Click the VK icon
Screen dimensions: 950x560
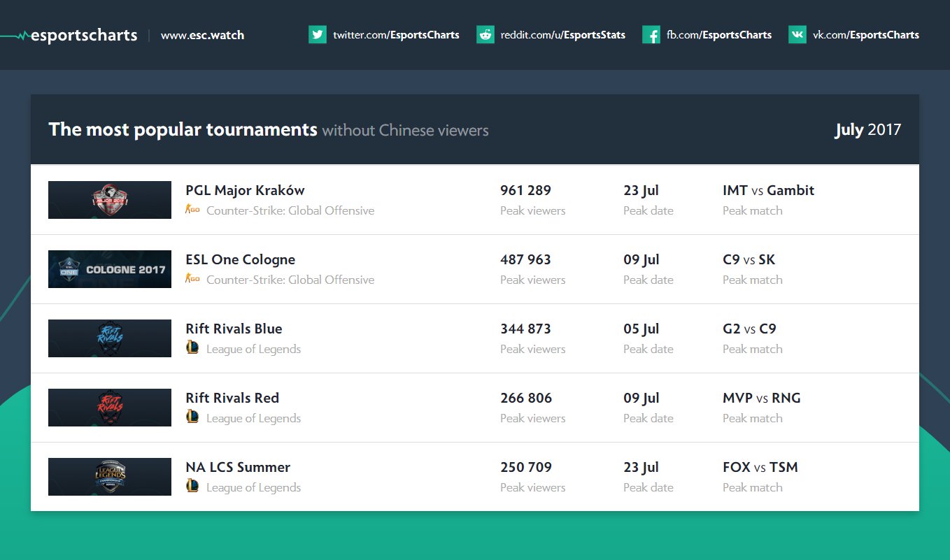tap(797, 34)
